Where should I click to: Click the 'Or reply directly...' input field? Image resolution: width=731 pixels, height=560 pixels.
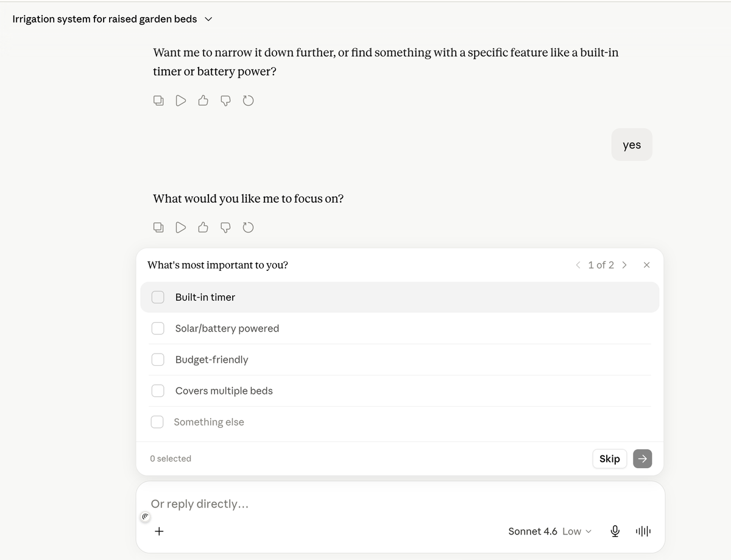pos(400,504)
